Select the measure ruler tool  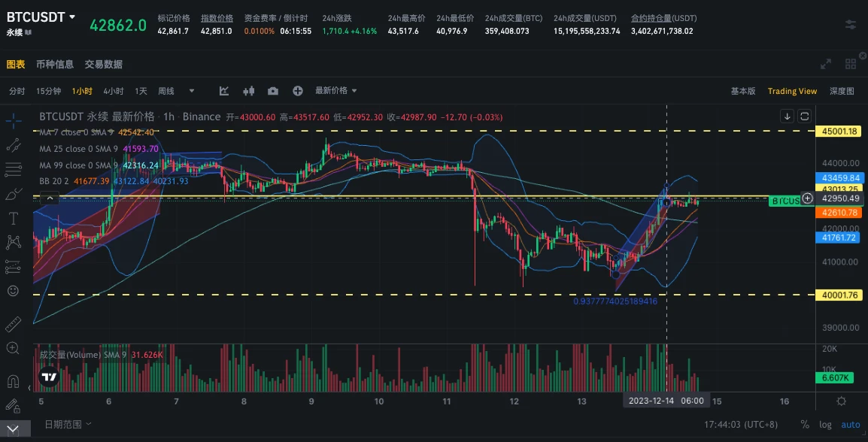pos(12,323)
